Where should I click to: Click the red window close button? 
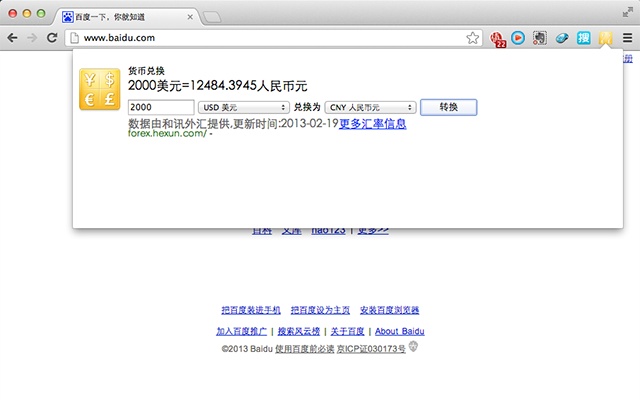(x=13, y=13)
